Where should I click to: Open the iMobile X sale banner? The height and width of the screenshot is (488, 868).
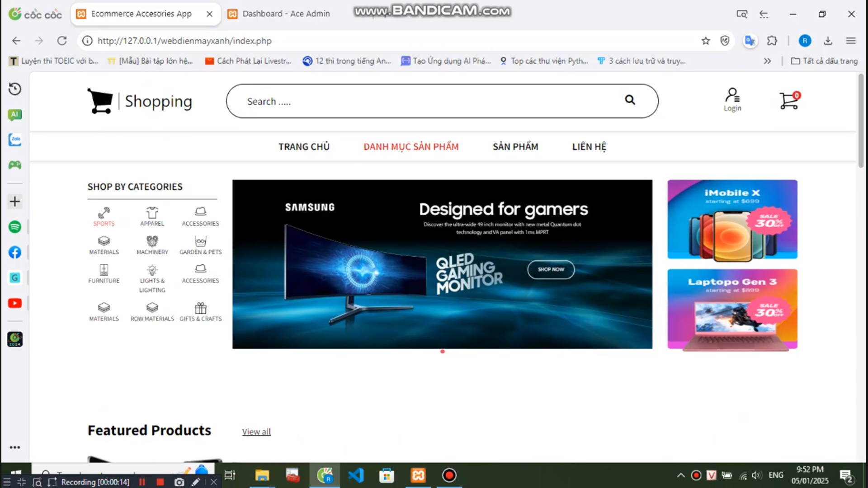[x=732, y=220]
